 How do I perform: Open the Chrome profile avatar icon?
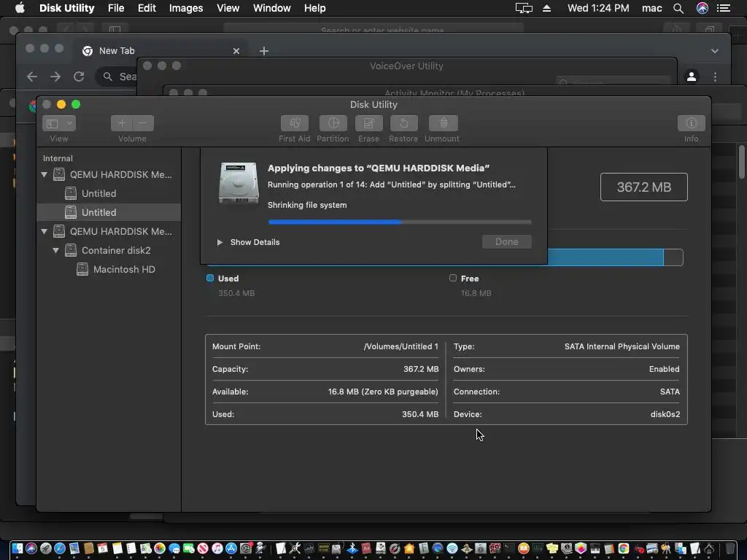[x=692, y=76]
